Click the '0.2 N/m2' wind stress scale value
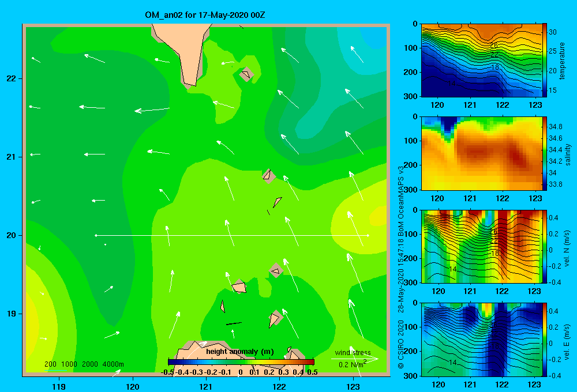Image resolution: width=577 pixels, height=392 pixels. click(353, 364)
